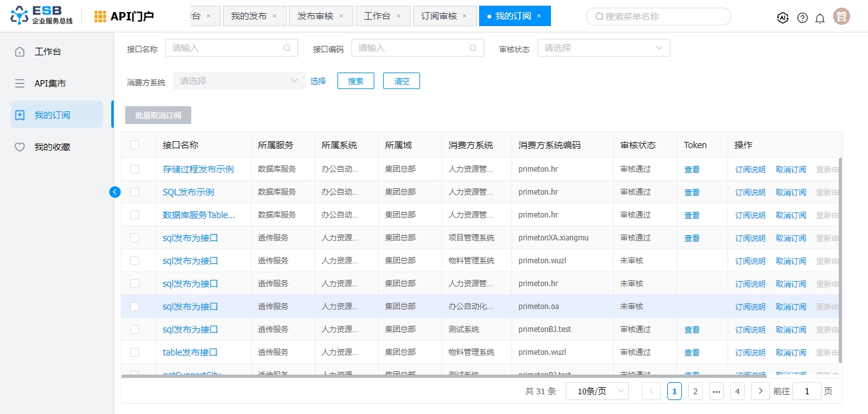Open API集市 in the sidebar
Viewport: 868px width, 414px height.
click(50, 83)
